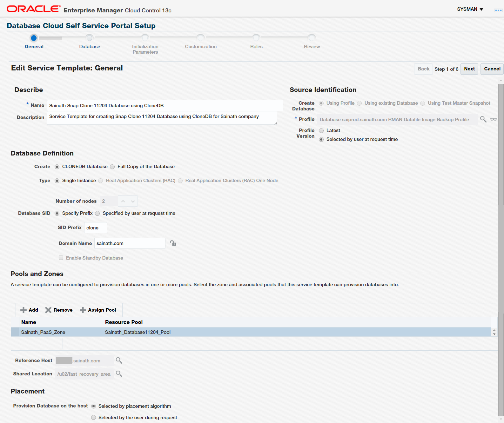
Task: Click into the Description text area
Action: point(162,118)
